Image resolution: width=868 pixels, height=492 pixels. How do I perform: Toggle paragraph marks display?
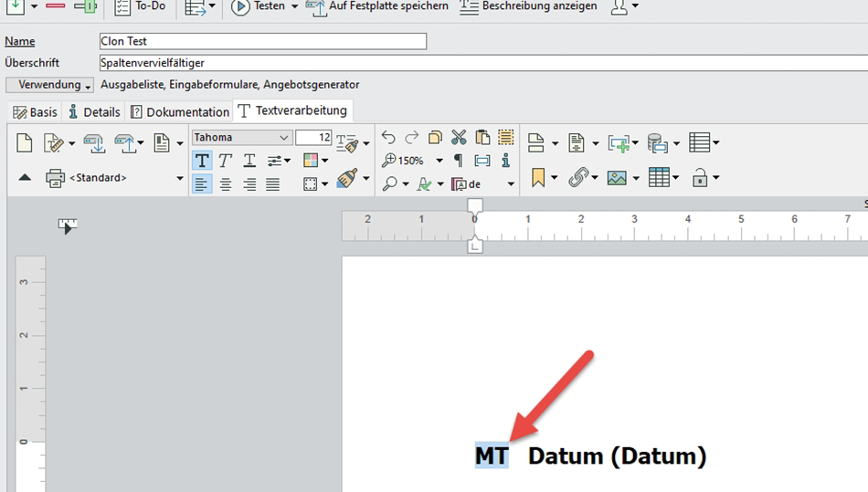tap(459, 161)
